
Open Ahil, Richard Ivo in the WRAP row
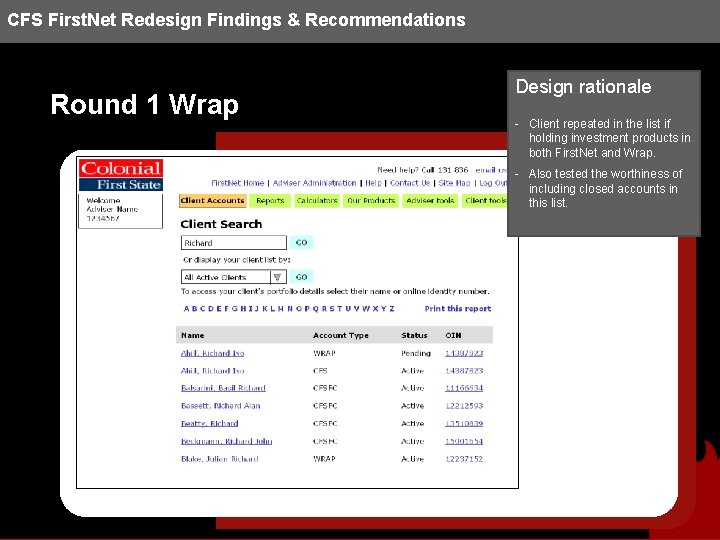[x=213, y=353]
